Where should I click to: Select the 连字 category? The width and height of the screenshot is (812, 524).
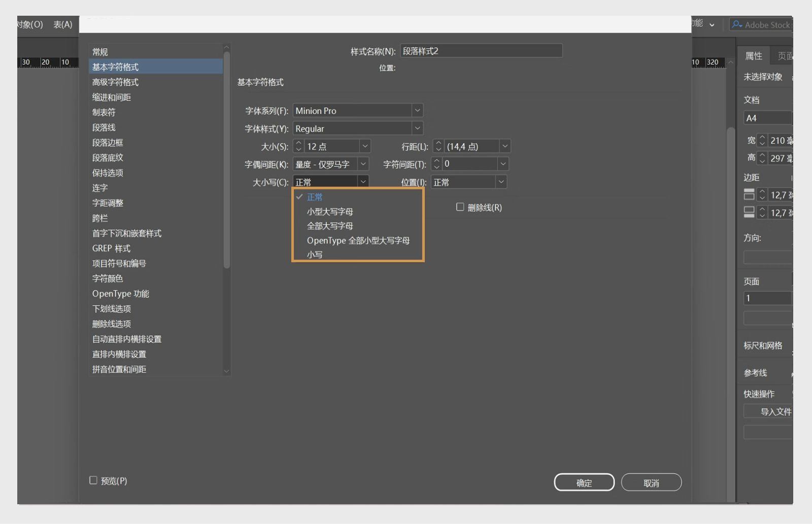156,188
